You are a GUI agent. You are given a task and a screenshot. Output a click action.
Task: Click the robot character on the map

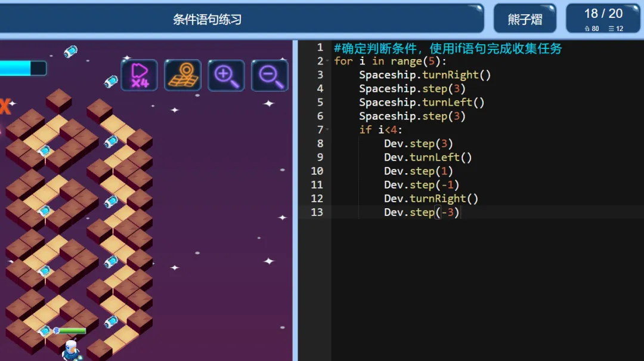coord(72,350)
